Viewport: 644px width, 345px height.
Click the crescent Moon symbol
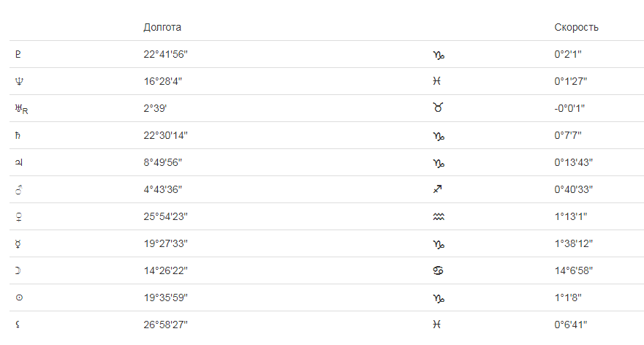point(18,270)
